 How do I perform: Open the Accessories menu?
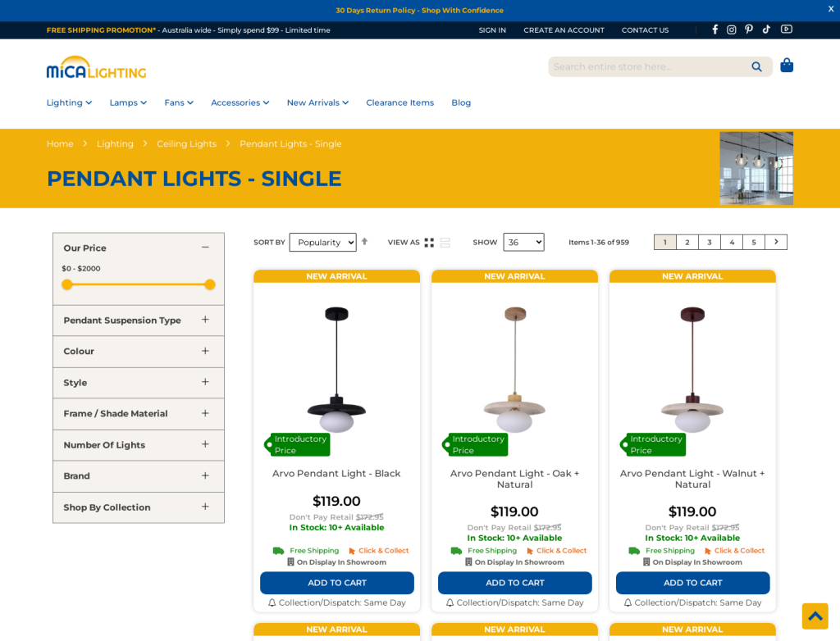pyautogui.click(x=240, y=102)
